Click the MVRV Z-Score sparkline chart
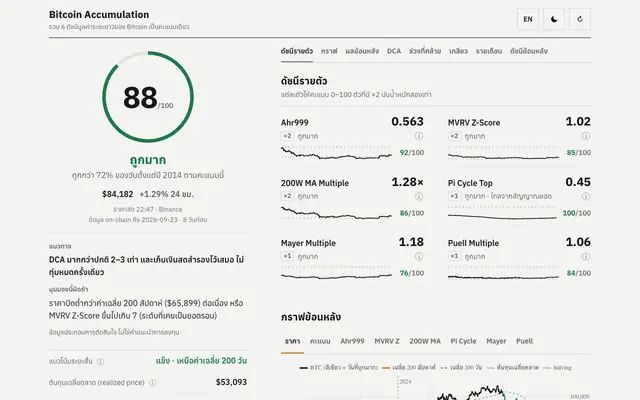This screenshot has height=400, width=640. tap(503, 154)
